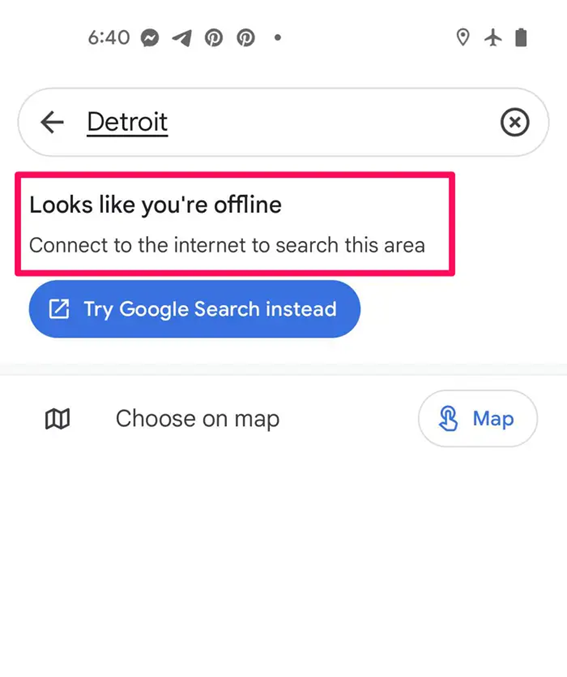This screenshot has height=677, width=567.
Task: Tap the Telegram notification icon
Action: pos(182,38)
